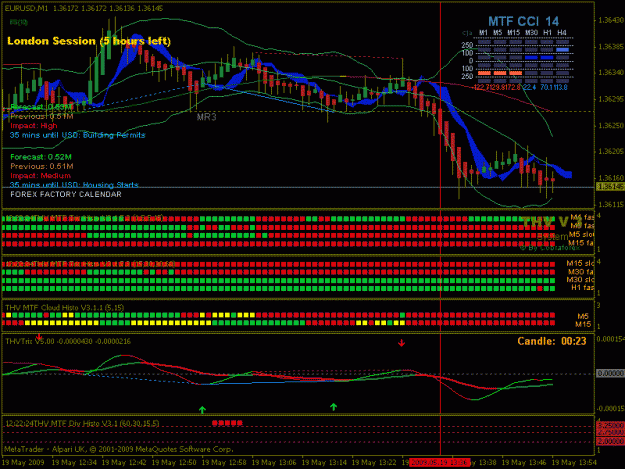
Task: Select the light blue H4 bar in MTF CCI
Action: pos(562,50)
